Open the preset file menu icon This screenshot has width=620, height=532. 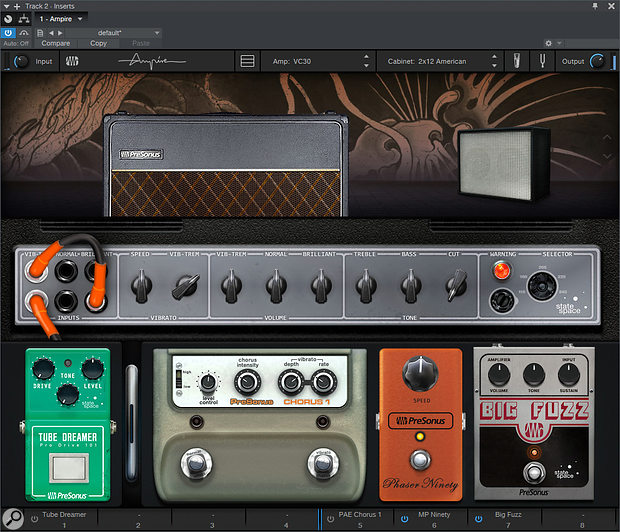click(x=40, y=33)
